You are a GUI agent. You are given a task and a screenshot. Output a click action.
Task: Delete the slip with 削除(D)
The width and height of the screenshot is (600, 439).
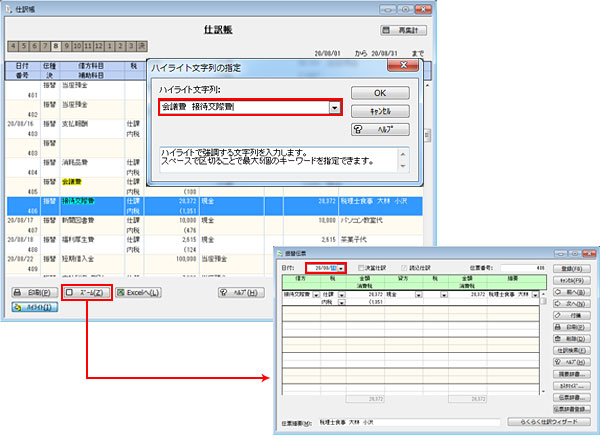point(572,339)
